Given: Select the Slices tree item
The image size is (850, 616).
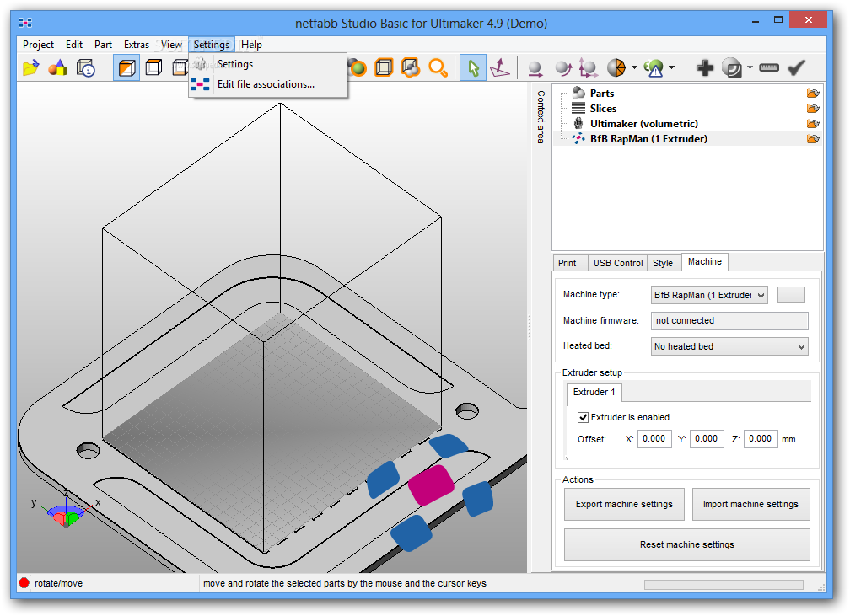Looking at the screenshot, I should point(603,109).
